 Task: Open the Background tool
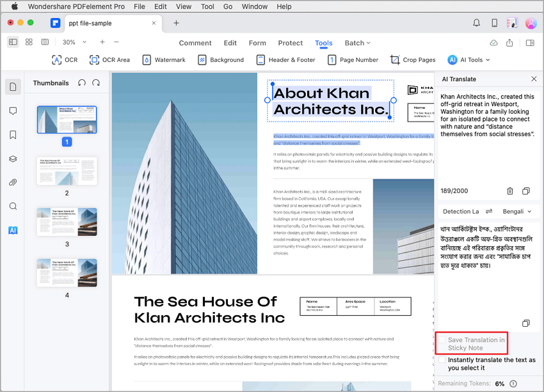coord(221,59)
